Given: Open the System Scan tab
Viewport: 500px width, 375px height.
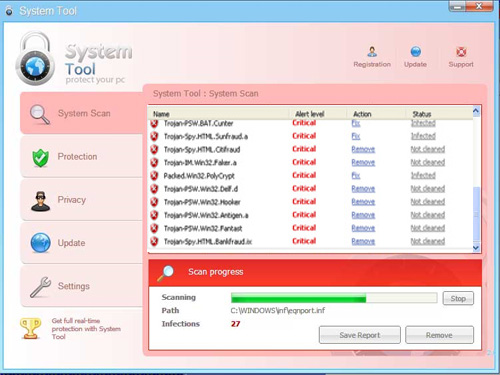Looking at the screenshot, I should pyautogui.click(x=82, y=113).
